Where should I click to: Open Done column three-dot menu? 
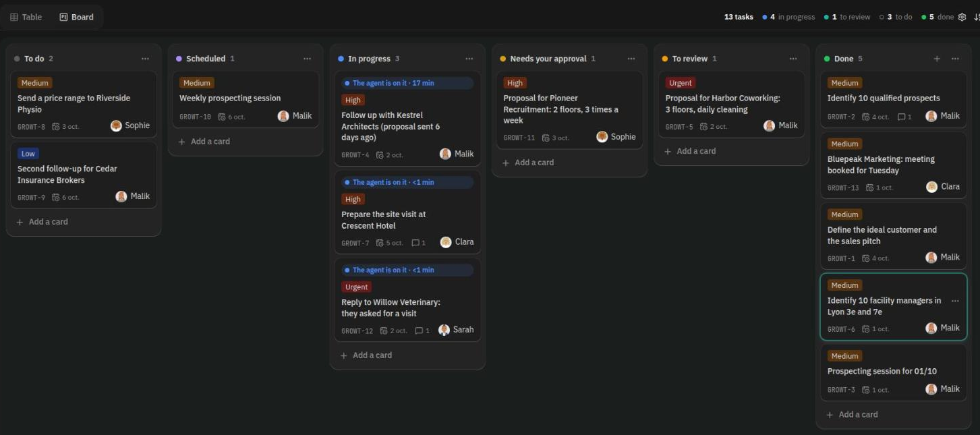[955, 59]
